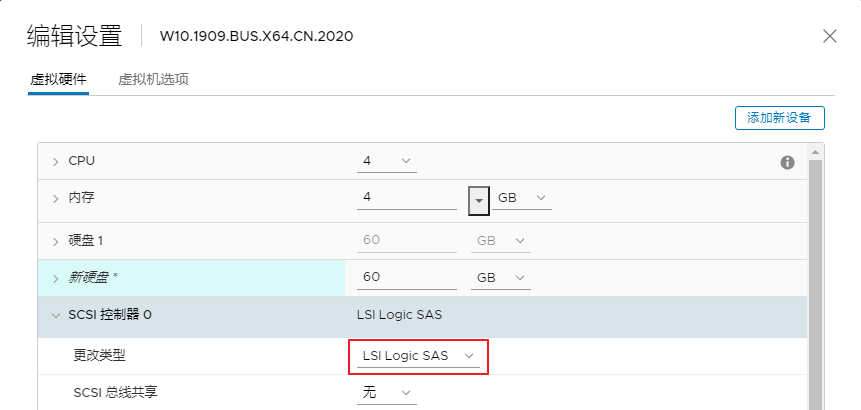
Task: Click the 新硬盘 size input field
Action: tap(407, 277)
